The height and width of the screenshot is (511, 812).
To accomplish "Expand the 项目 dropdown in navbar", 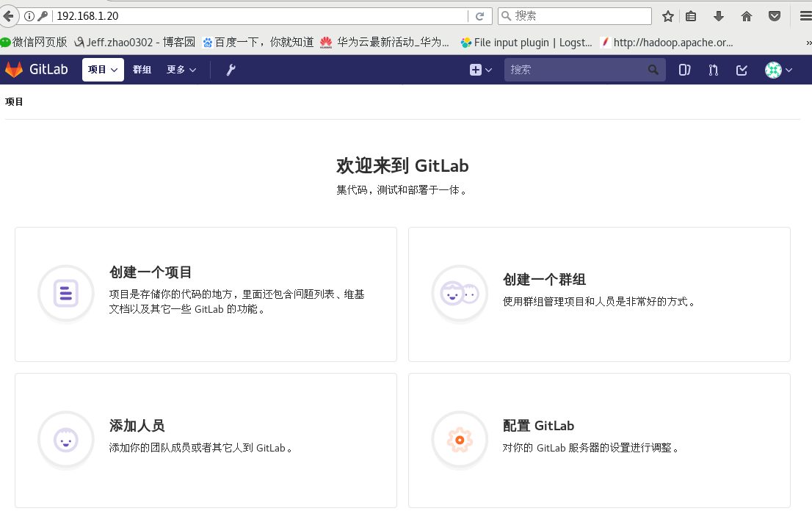I will (x=103, y=69).
